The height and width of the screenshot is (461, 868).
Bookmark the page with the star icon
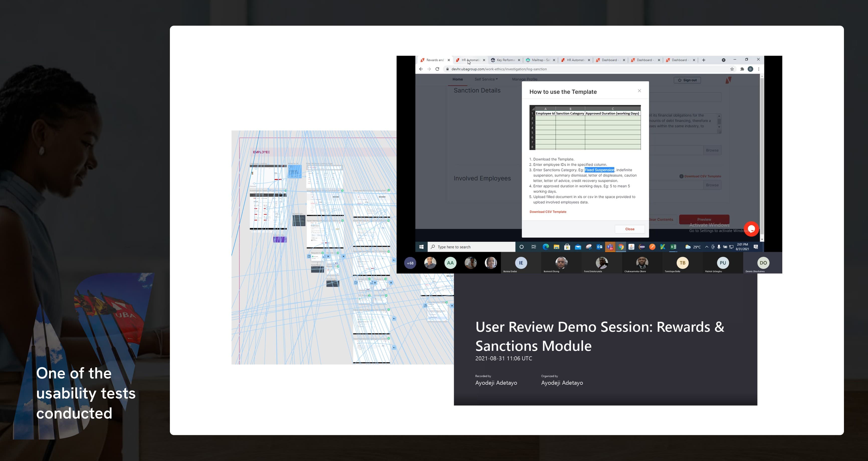click(x=732, y=69)
